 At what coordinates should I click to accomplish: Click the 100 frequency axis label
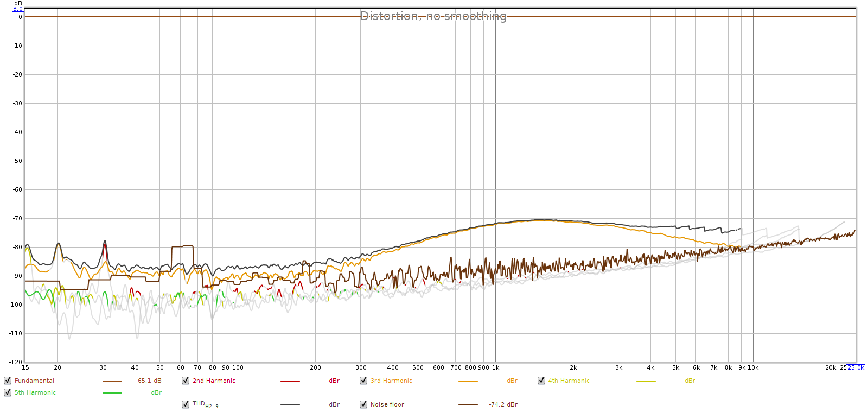click(x=238, y=367)
